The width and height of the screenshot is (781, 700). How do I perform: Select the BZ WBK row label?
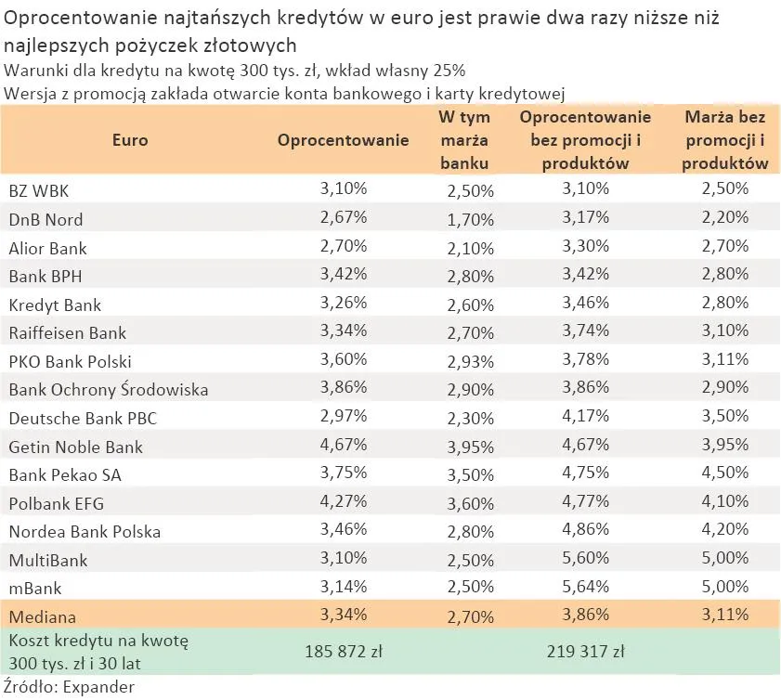[39, 191]
